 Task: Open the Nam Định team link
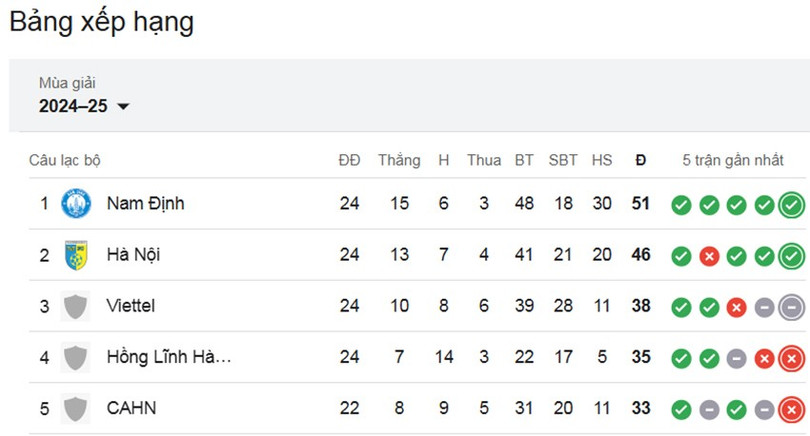point(146,203)
